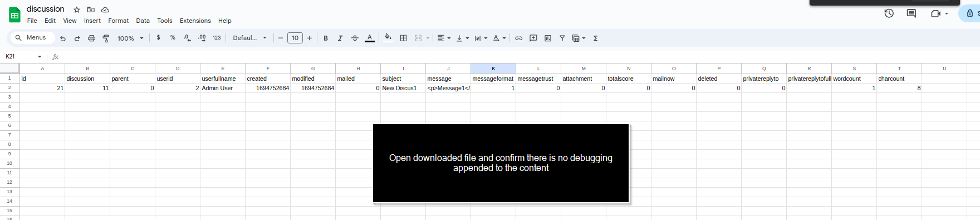
Task: Click the select-all corner box
Action: pyautogui.click(x=9, y=69)
